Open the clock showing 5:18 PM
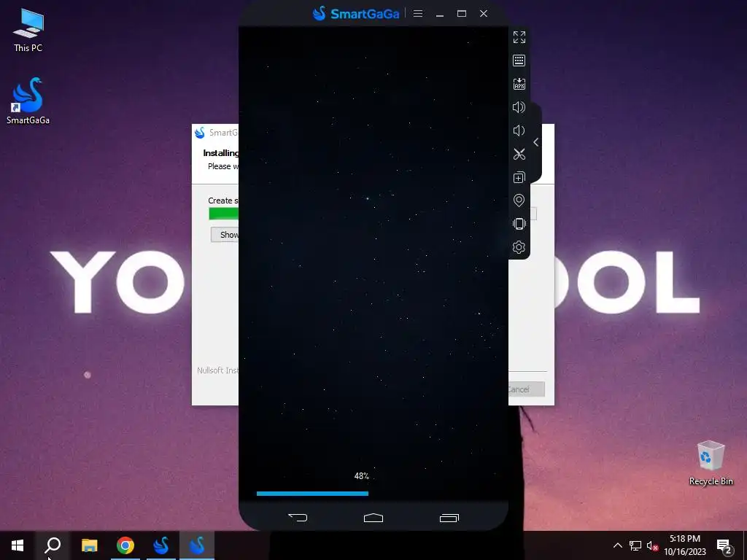 pos(685,545)
